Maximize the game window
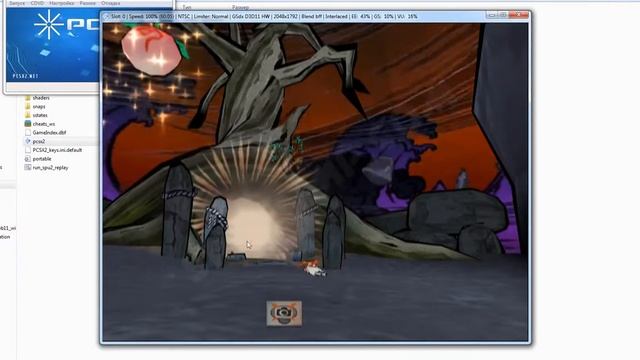The image size is (640, 360). click(x=503, y=15)
